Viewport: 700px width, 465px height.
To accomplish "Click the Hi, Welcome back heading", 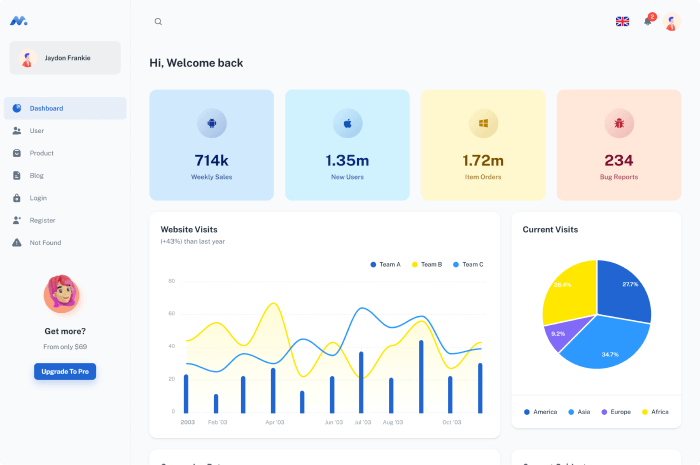I will click(196, 63).
